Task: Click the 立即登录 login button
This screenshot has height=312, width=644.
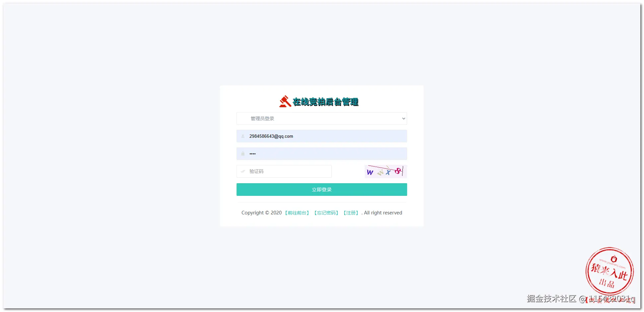Action: [x=322, y=190]
